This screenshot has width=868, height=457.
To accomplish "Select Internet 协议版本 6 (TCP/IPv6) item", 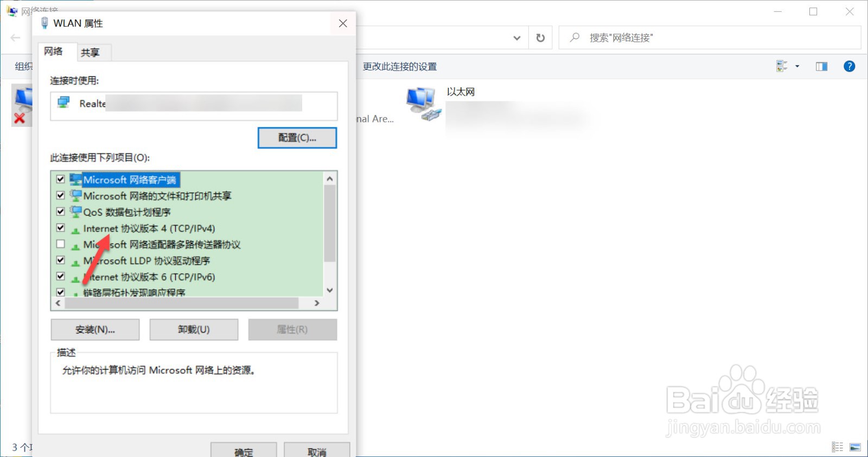I will (149, 277).
